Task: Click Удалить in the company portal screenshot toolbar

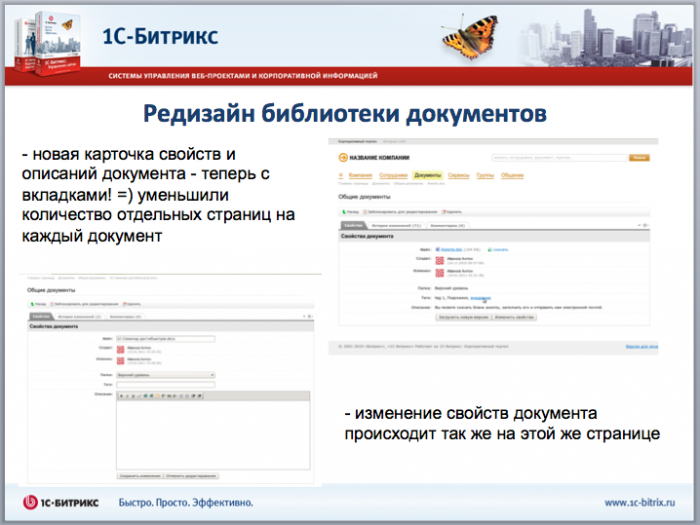Action: click(451, 212)
